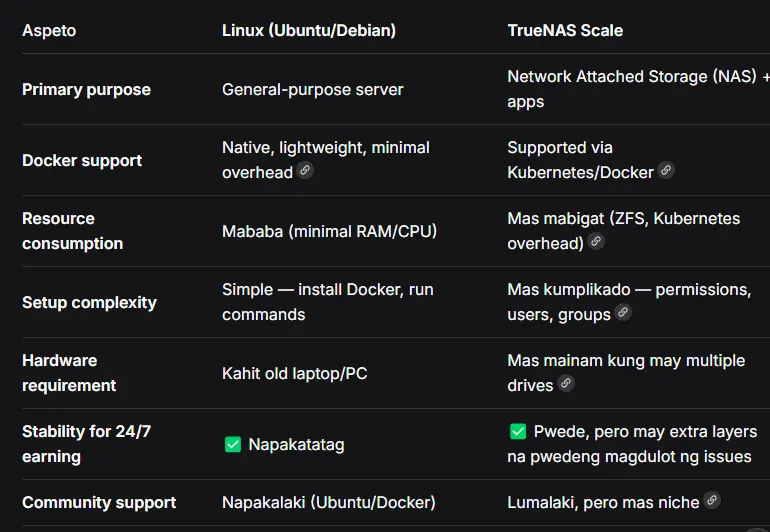Click the 'Resource consumption' row label
The height and width of the screenshot is (532, 770).
click(x=73, y=231)
